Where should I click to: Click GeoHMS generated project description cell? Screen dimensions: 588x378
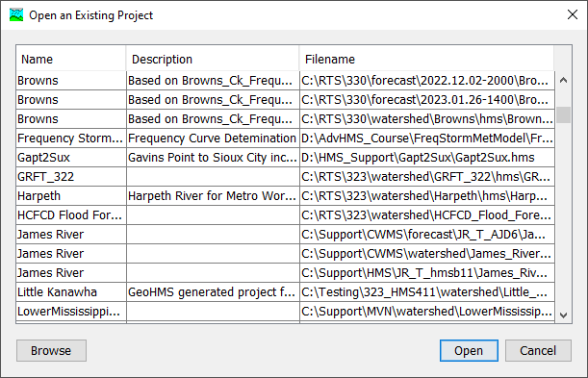point(213,291)
